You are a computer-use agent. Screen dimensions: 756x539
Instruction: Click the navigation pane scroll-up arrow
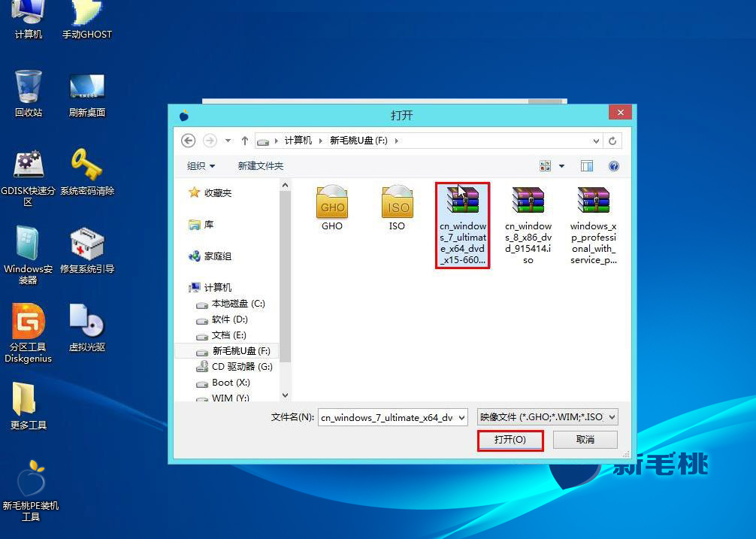285,185
